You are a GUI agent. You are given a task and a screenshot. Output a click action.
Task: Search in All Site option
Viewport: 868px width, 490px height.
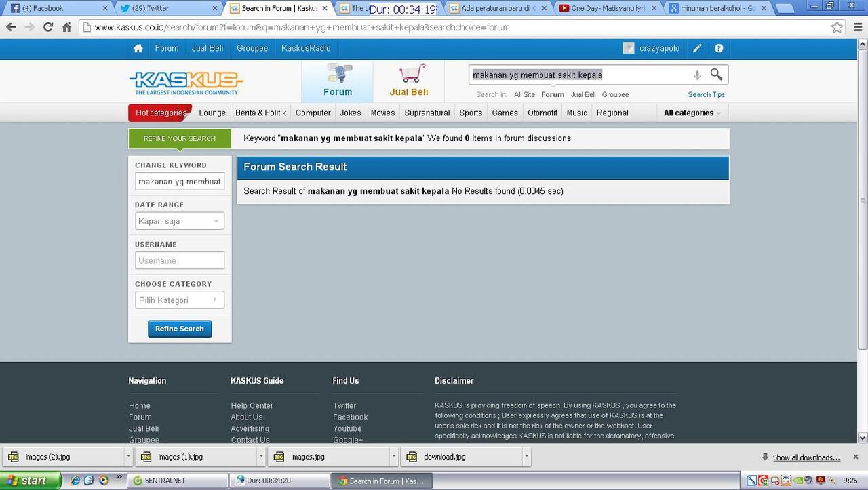524,95
